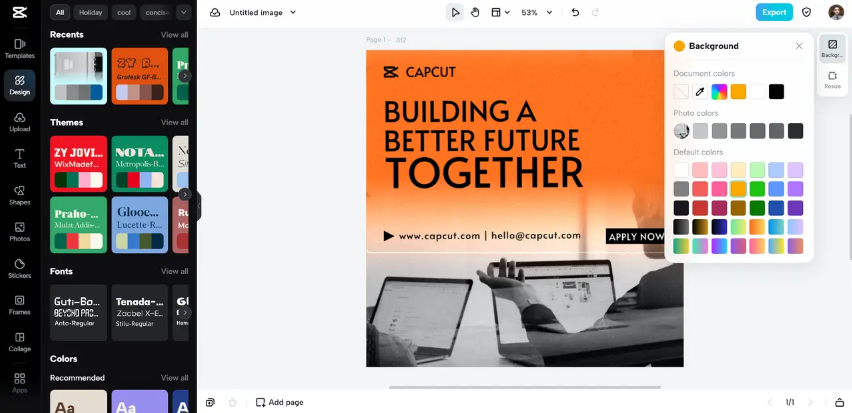Image resolution: width=852 pixels, height=413 pixels.
Task: Choose the Tenada Stilu-Regular font pairing
Action: (x=140, y=312)
